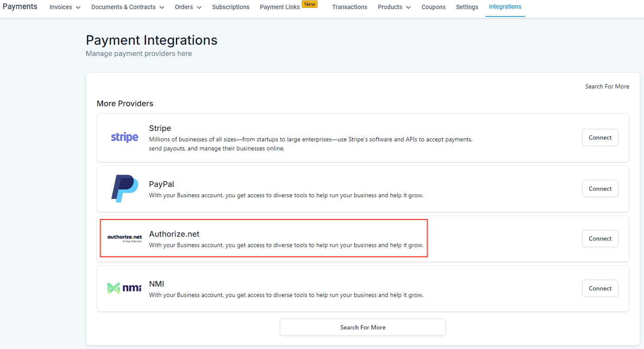The width and height of the screenshot is (644, 349).
Task: Select the Settings tab
Action: click(x=467, y=7)
